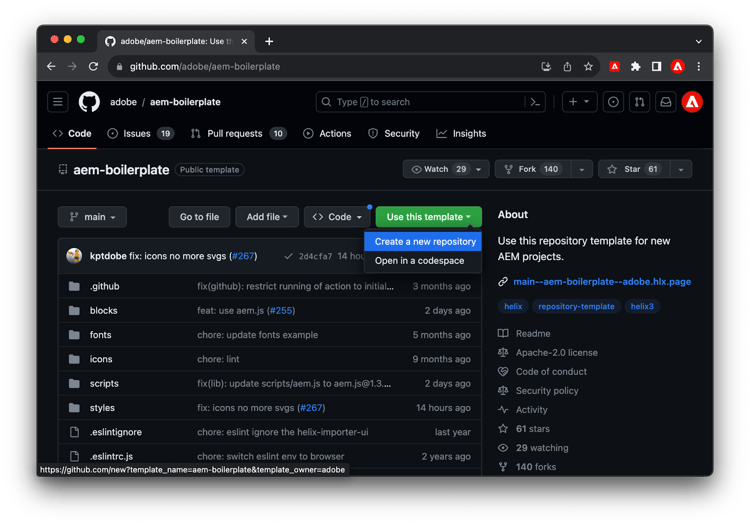Screen dimensions: 750x525
Task: Open the command palette icon in search
Action: tap(535, 102)
